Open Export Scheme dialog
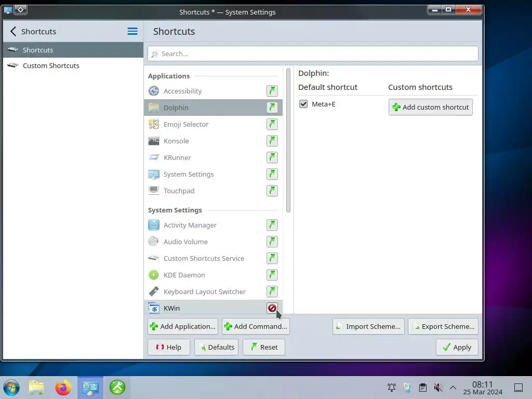The height and width of the screenshot is (399, 532). tap(443, 326)
